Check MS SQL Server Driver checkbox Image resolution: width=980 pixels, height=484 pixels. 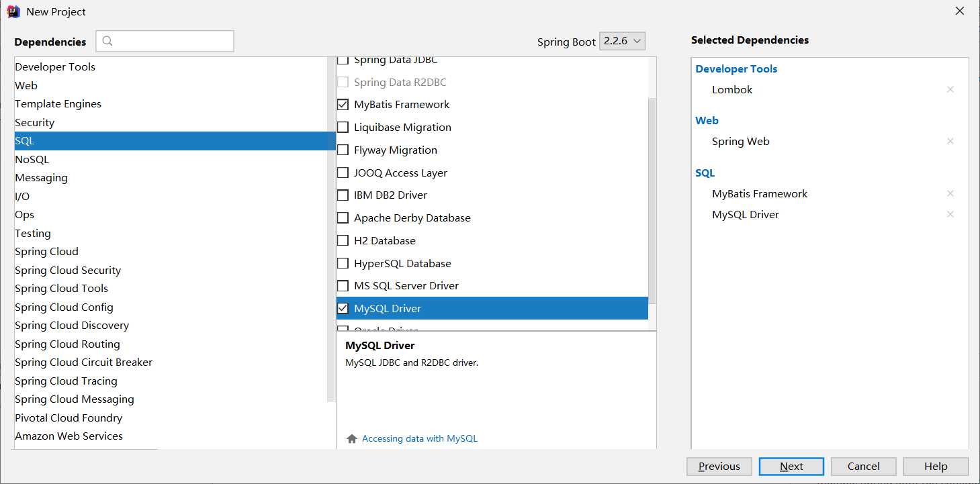(x=343, y=285)
